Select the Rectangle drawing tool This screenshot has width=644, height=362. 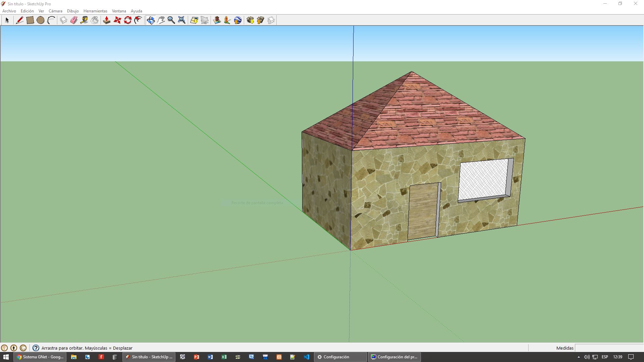[x=30, y=20]
